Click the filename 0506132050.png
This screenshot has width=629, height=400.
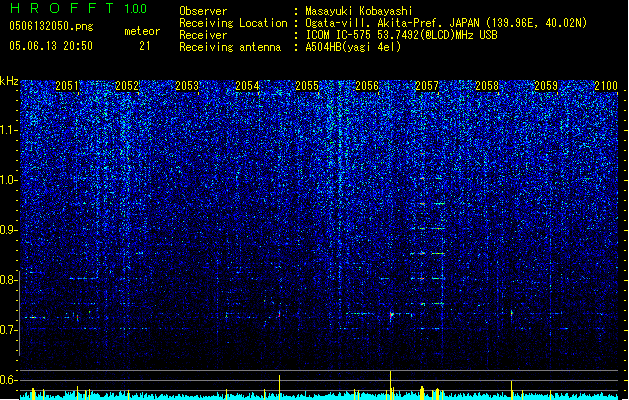(x=51, y=26)
